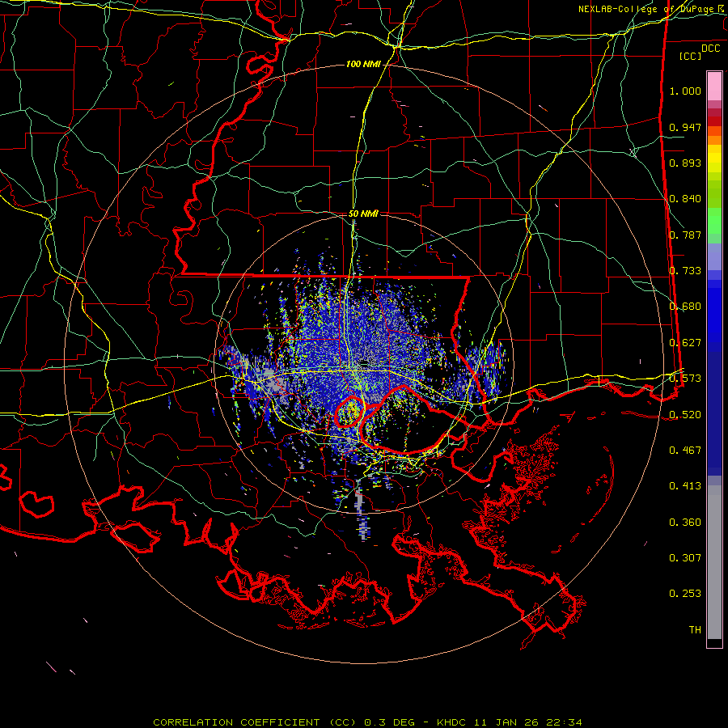Pick the gray segment of the color bar
The height and width of the screenshot is (728, 728).
[714, 562]
